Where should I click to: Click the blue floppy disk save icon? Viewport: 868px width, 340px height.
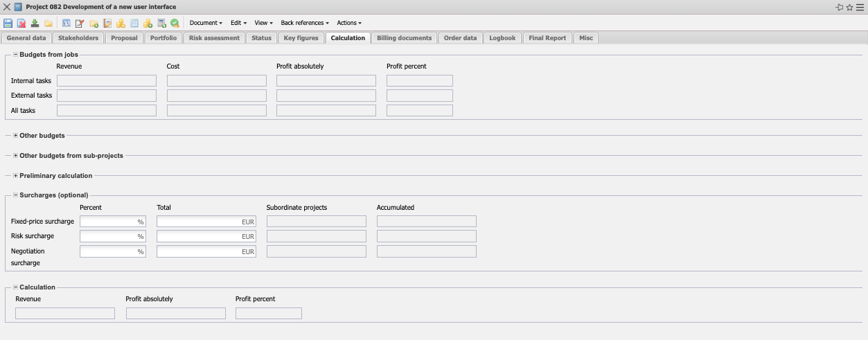(8, 23)
